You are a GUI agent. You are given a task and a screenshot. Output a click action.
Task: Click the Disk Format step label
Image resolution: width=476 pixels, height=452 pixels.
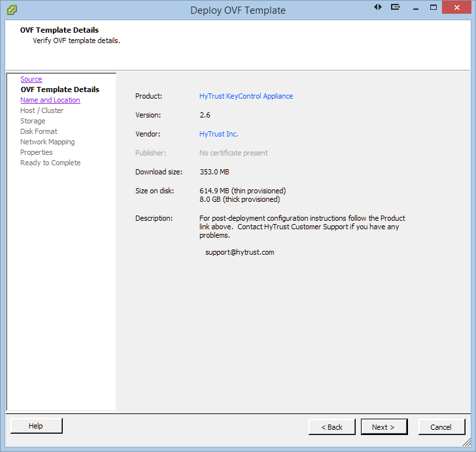[x=39, y=131]
